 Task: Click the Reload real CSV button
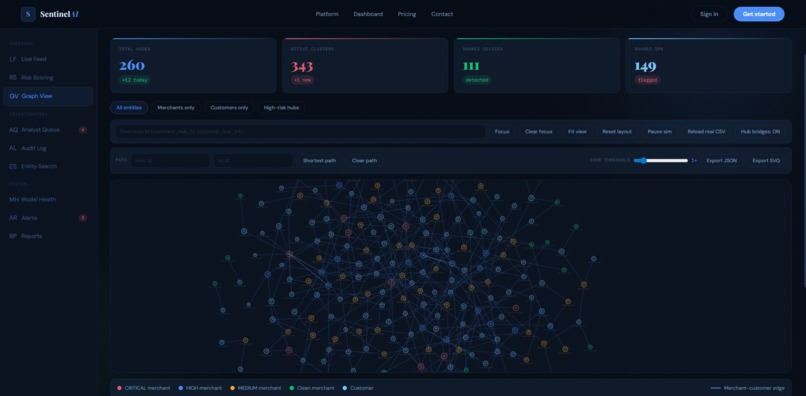tap(706, 132)
